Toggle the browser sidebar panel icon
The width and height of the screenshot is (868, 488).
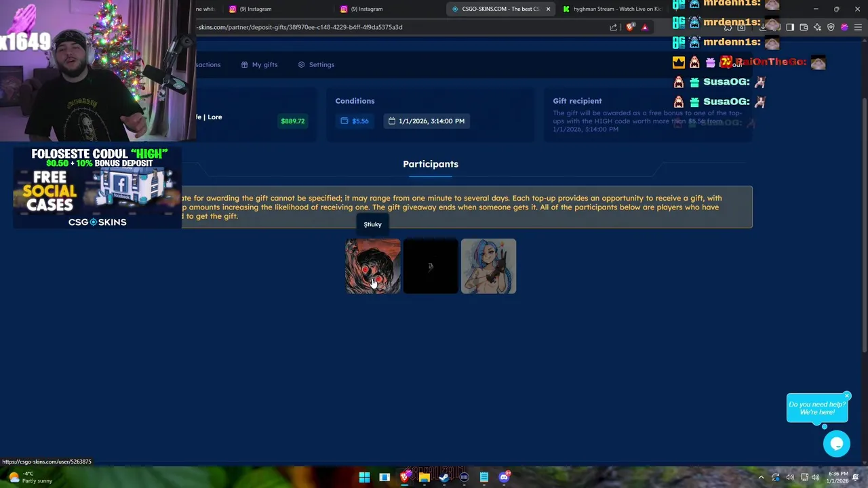click(x=790, y=27)
